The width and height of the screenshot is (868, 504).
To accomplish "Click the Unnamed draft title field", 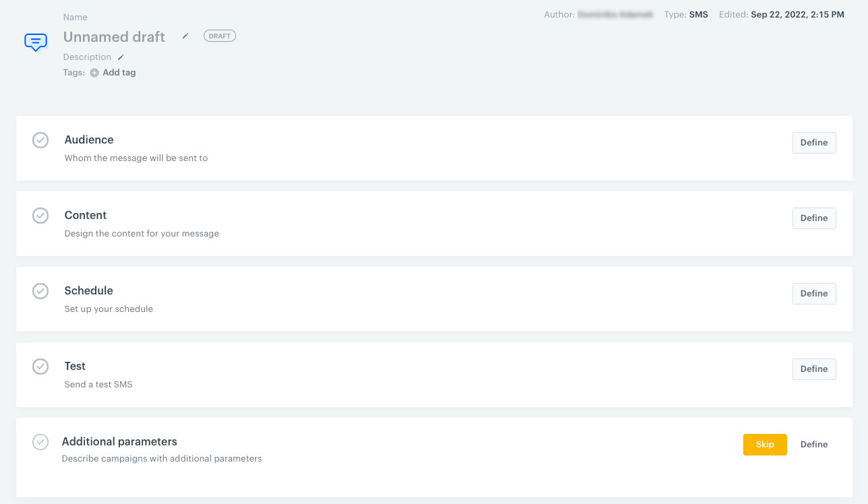I will tap(114, 37).
